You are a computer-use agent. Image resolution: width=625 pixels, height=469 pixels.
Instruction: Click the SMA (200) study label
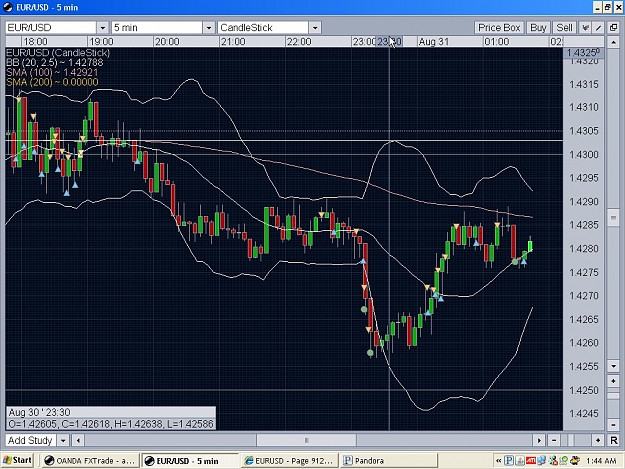[52, 82]
